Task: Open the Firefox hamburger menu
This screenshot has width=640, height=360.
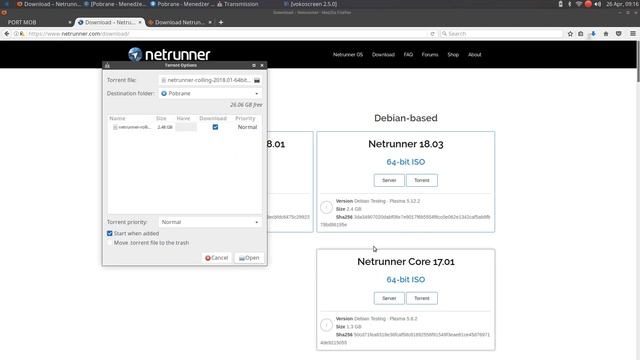Action: pyautogui.click(x=633, y=34)
